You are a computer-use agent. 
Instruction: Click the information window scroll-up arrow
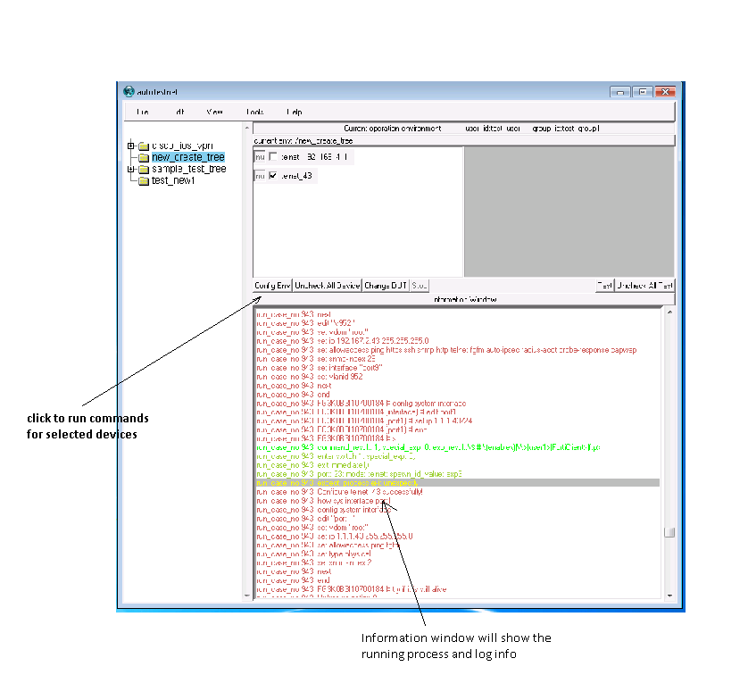click(669, 311)
